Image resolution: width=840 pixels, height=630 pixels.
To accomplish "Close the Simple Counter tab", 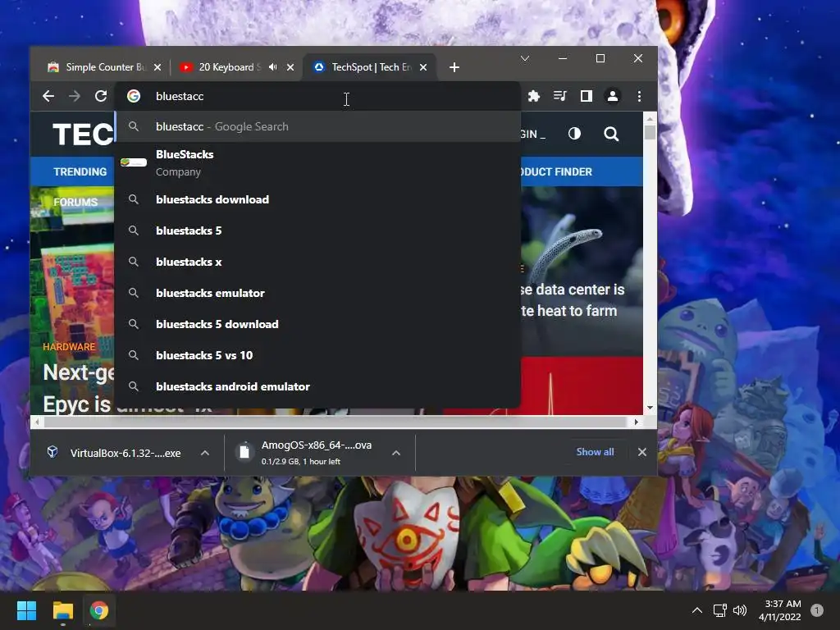I will coord(157,67).
